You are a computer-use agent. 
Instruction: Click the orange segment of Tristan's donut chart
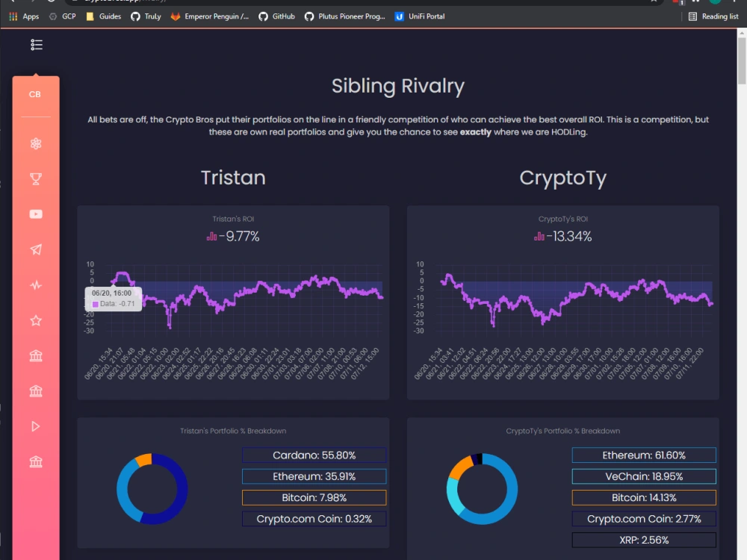[x=144, y=459]
